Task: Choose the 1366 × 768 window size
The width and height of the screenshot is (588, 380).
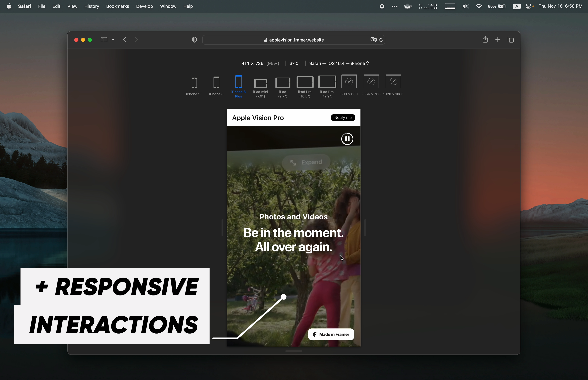Action: click(x=371, y=85)
